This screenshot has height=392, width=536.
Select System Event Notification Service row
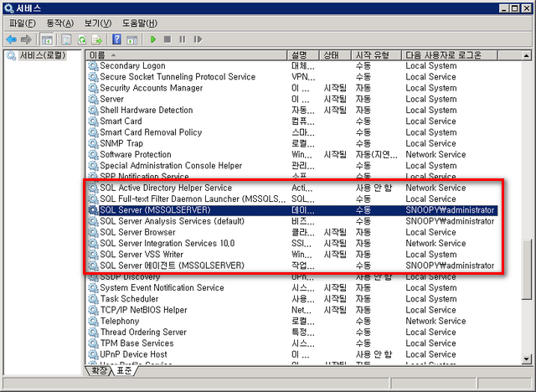292,288
